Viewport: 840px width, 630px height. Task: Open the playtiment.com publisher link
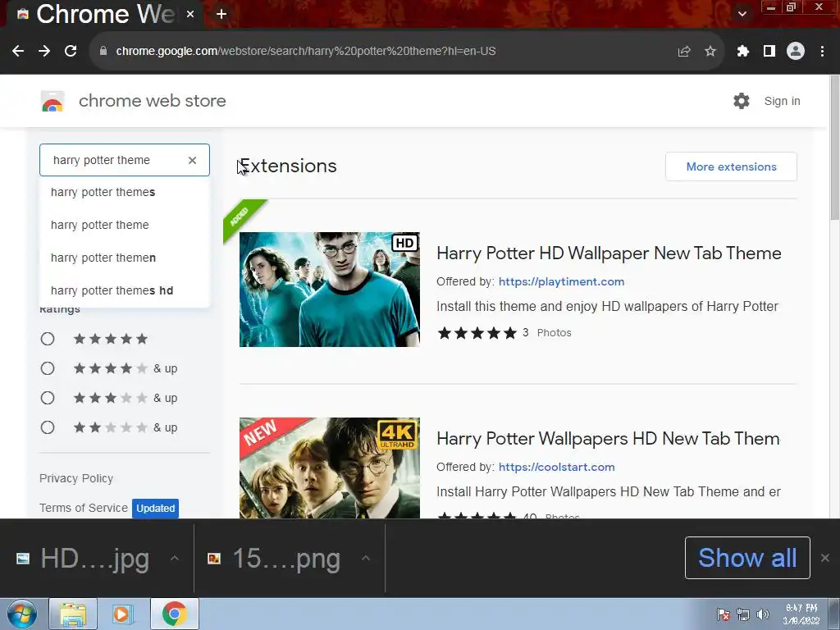pyautogui.click(x=561, y=282)
